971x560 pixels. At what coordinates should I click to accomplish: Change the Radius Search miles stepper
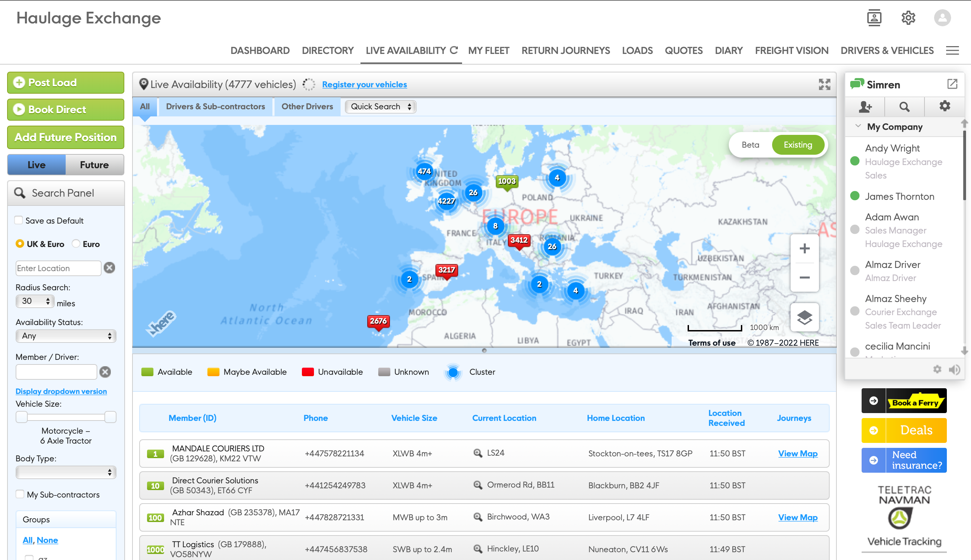[x=35, y=301]
